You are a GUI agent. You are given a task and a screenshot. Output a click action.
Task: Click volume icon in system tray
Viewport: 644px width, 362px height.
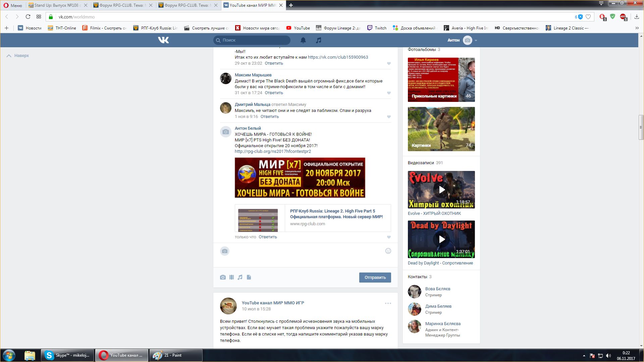click(608, 356)
